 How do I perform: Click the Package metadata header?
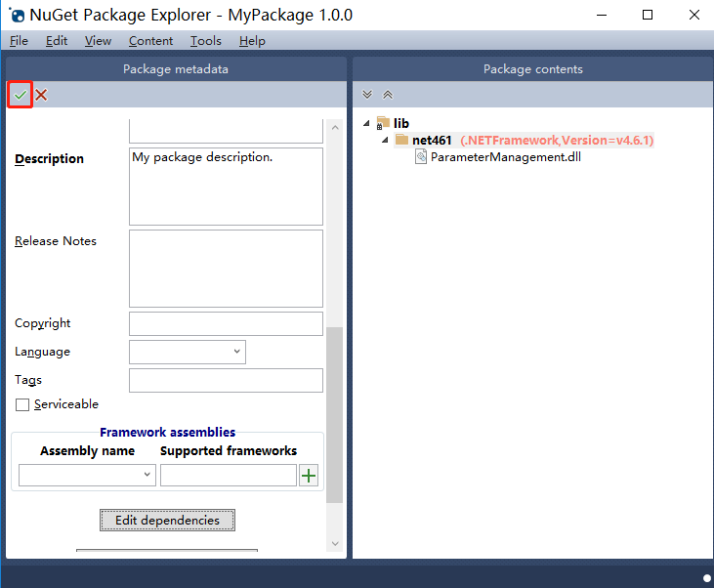pos(176,69)
